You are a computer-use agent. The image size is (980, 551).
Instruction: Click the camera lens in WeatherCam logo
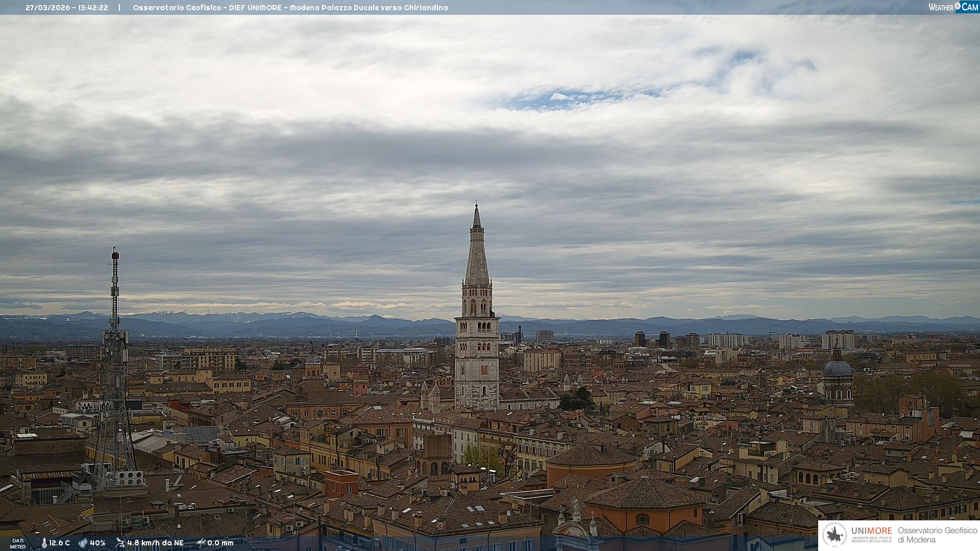click(958, 6)
